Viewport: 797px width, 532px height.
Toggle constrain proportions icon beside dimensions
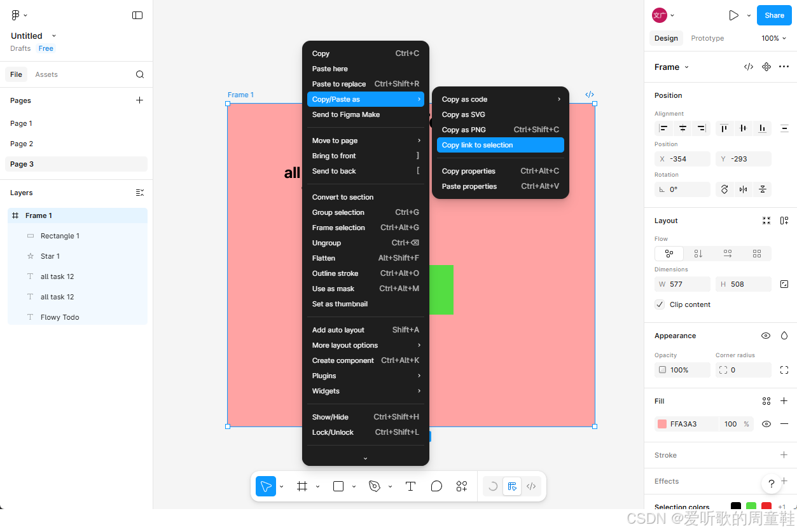pyautogui.click(x=784, y=284)
